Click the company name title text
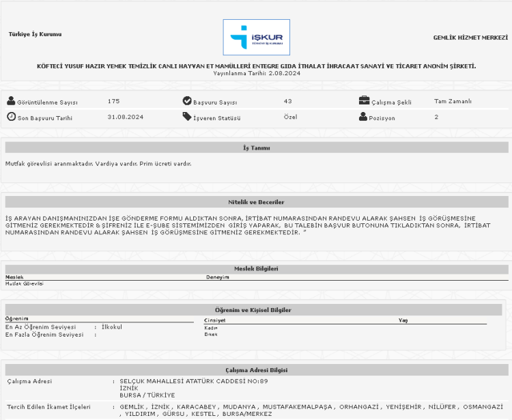The width and height of the screenshot is (512, 420). (x=256, y=66)
